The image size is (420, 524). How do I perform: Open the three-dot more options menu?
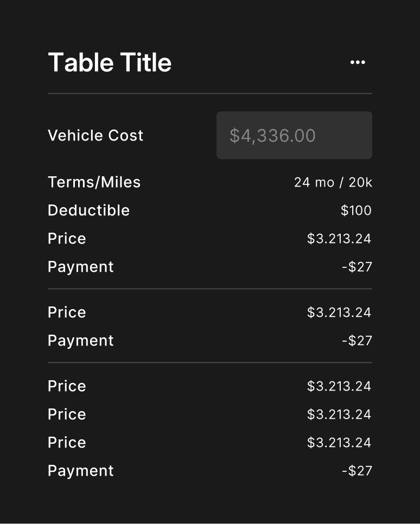click(358, 62)
